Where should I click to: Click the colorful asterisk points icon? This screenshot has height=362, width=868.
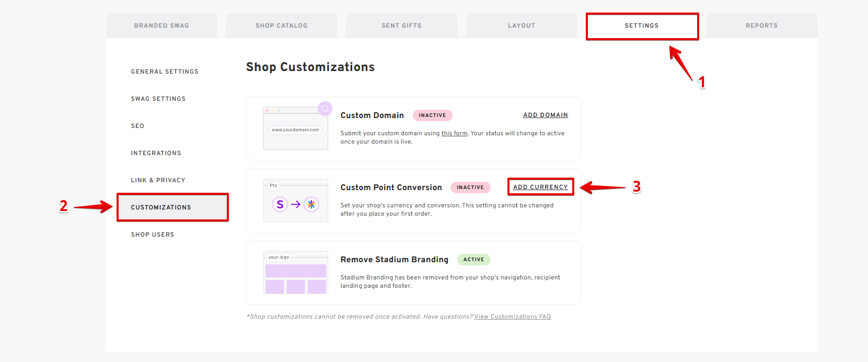[311, 204]
